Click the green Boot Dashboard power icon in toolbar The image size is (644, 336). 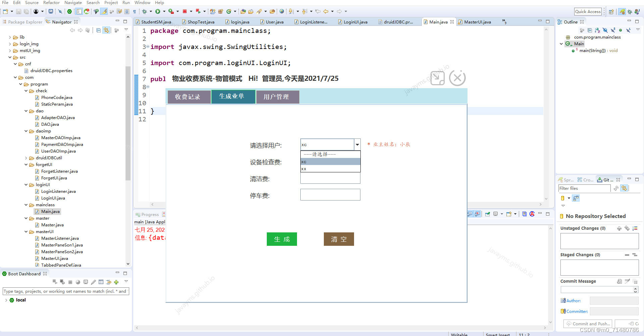[69, 11]
